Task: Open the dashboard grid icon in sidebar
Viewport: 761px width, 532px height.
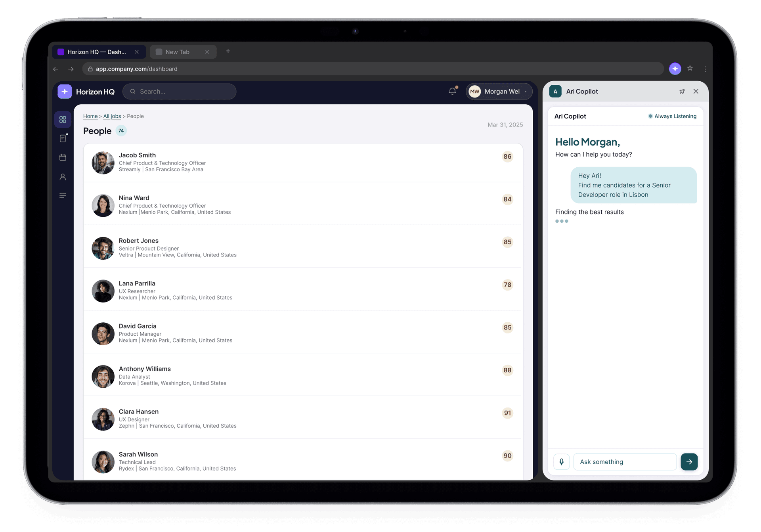Action: (63, 119)
